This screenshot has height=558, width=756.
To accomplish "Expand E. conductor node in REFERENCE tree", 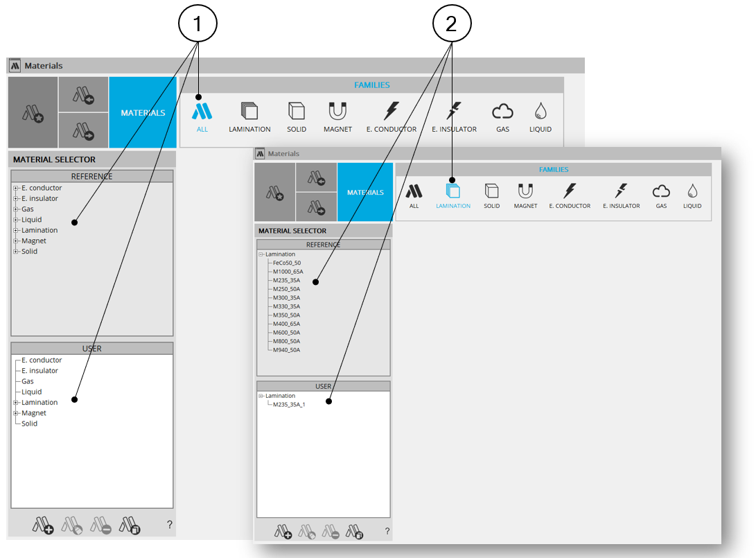I will (x=15, y=188).
